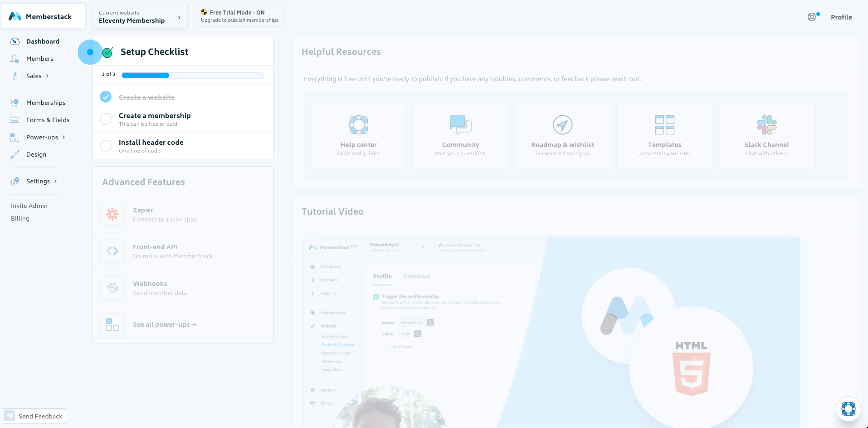Click the Memberstack logo icon
Image resolution: width=868 pixels, height=428 pixels.
[15, 16]
